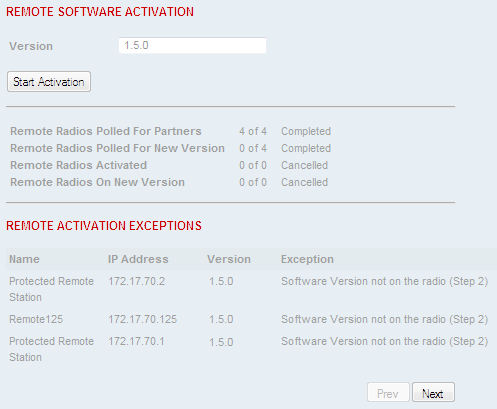Click IP address 172.17.70.1
497x409 pixels.
136,341
